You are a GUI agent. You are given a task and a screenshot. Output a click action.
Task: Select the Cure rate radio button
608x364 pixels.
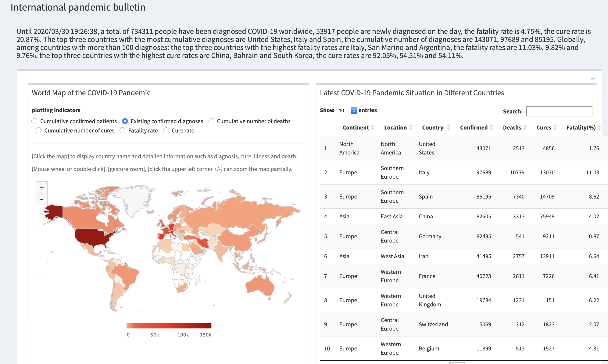166,131
